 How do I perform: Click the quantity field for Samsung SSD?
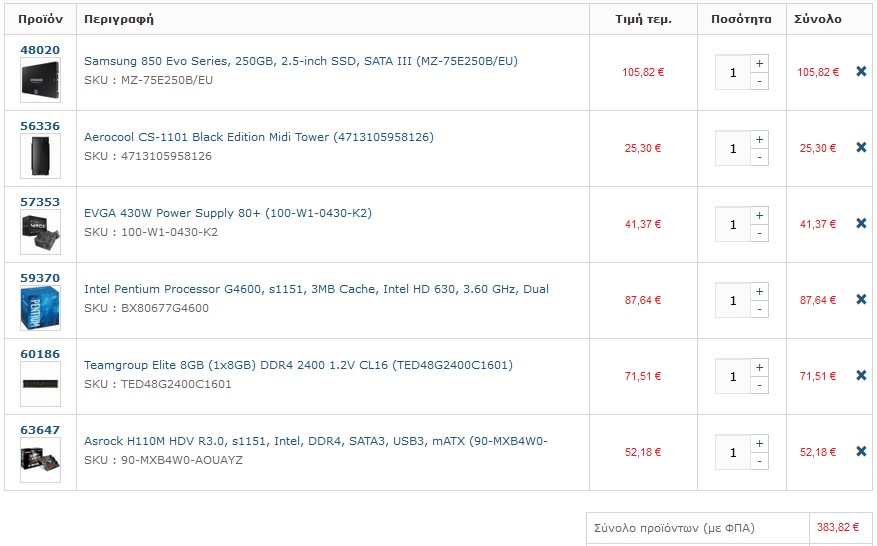pos(733,72)
